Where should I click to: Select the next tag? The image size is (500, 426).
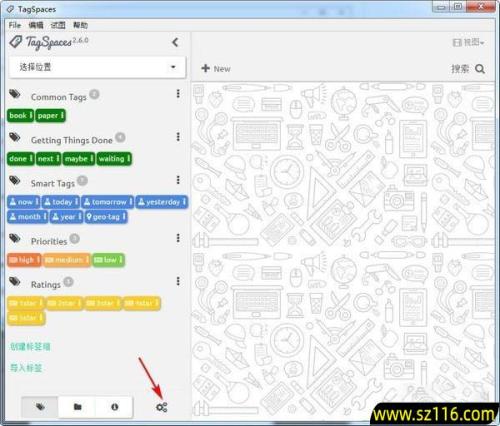point(48,159)
